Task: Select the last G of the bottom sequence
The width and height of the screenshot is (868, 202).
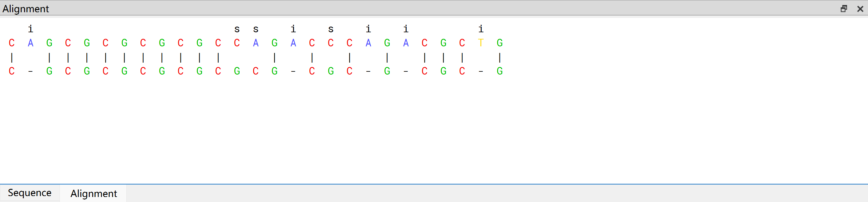Action: coord(500,71)
